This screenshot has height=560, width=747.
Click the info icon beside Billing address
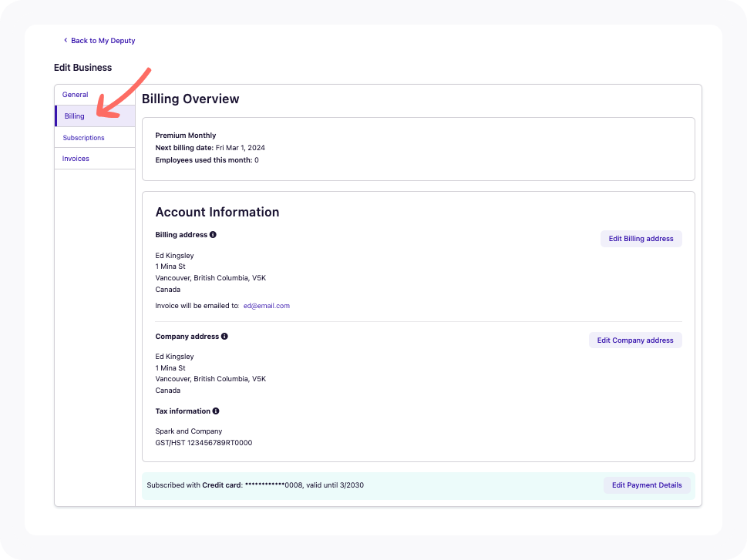click(213, 235)
